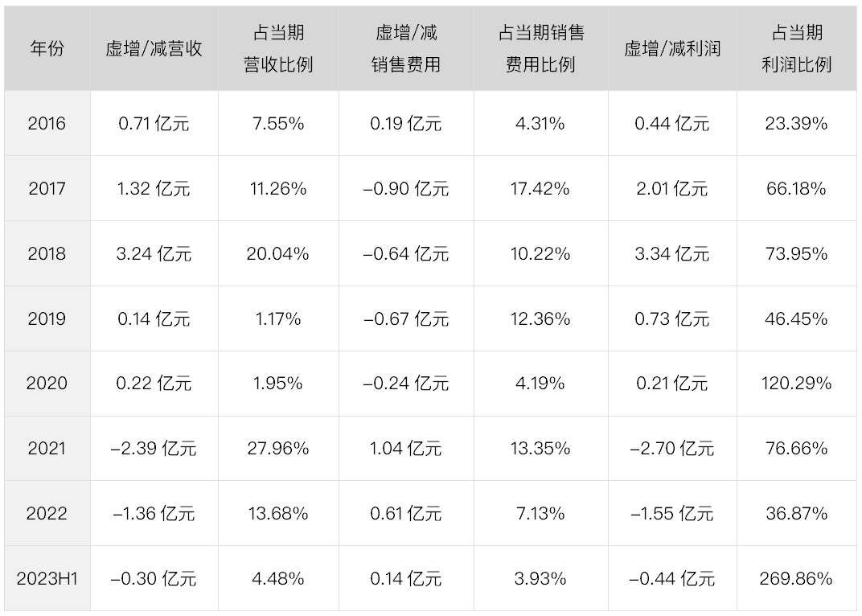862x616 pixels.
Task: Click the –1.55 亿元 profit cell
Action: coord(672,514)
